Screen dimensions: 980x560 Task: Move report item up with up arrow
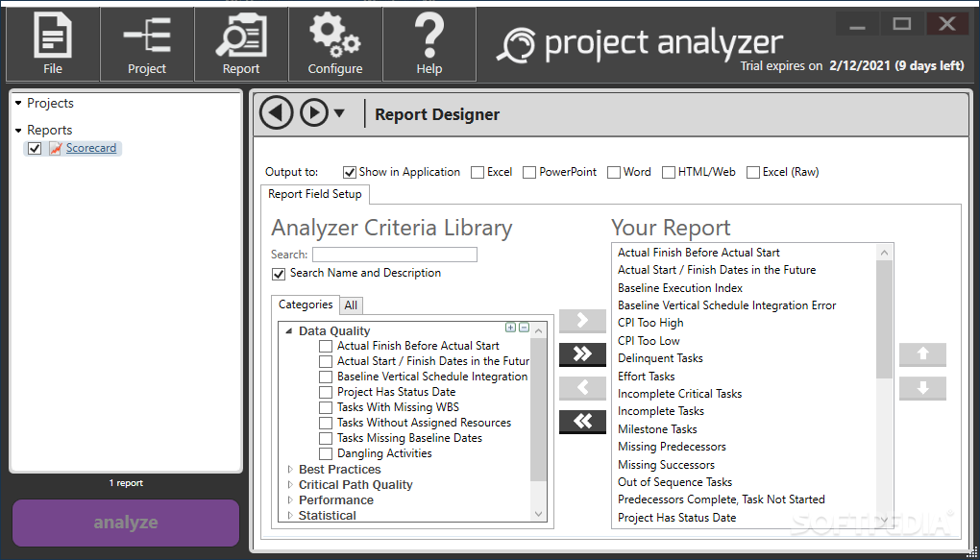coord(922,354)
